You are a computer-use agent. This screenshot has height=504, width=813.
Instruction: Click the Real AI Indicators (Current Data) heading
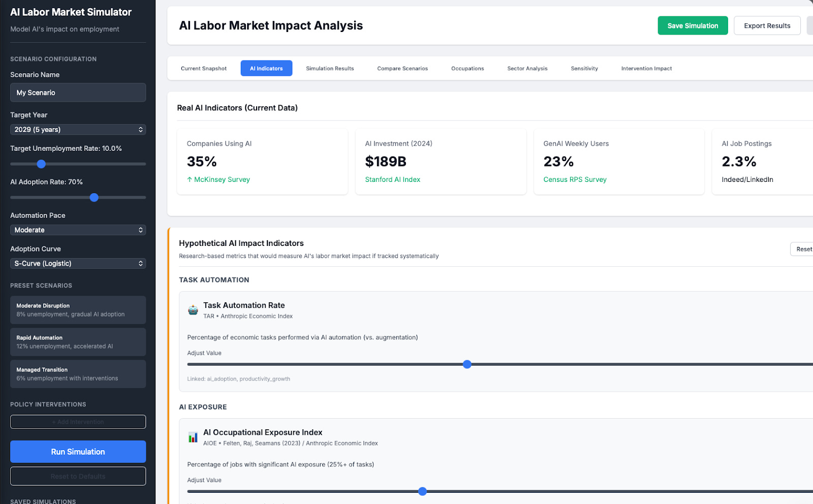[x=237, y=108]
